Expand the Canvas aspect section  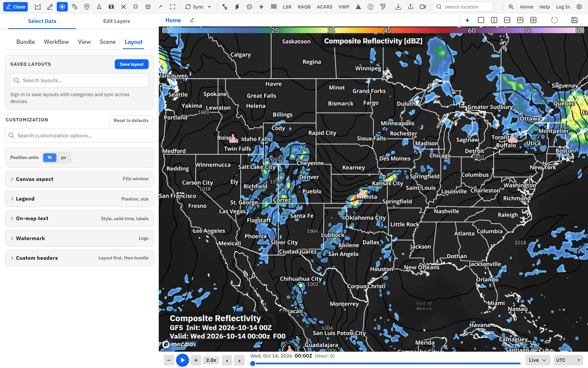point(79,179)
